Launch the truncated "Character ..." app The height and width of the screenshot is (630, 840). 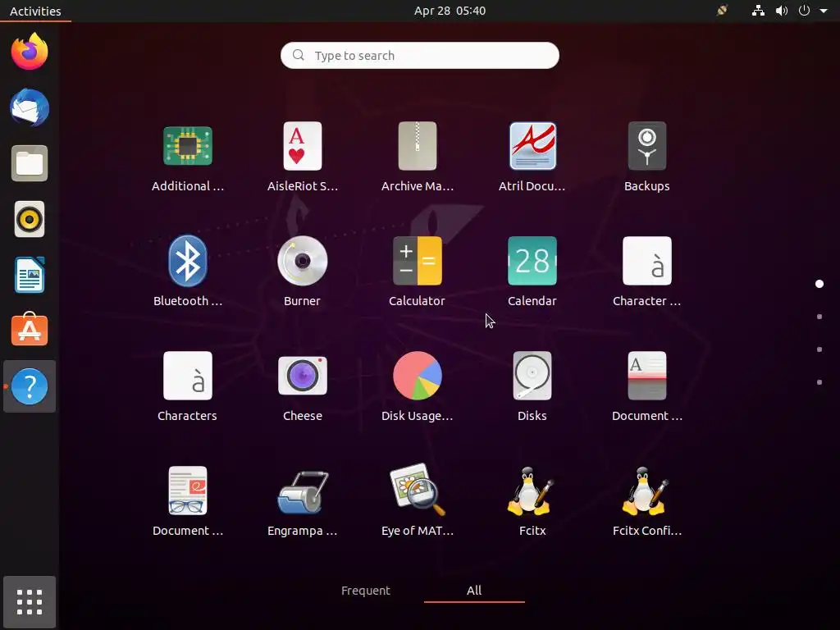point(647,271)
